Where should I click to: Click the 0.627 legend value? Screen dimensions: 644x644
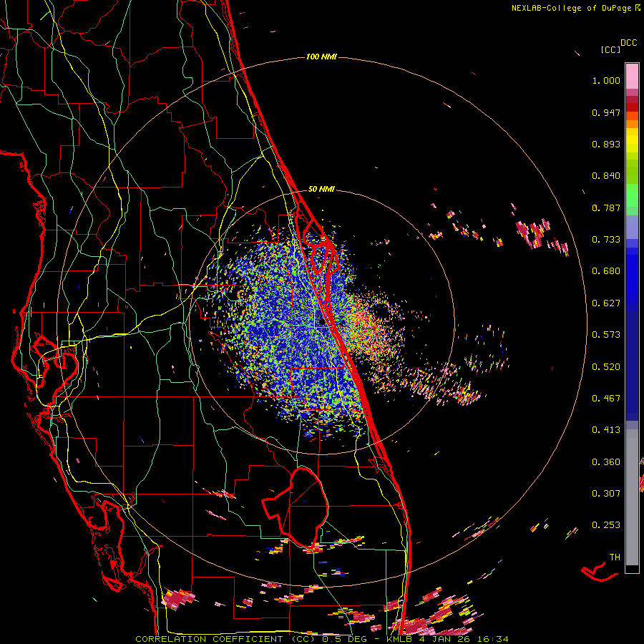click(x=606, y=303)
